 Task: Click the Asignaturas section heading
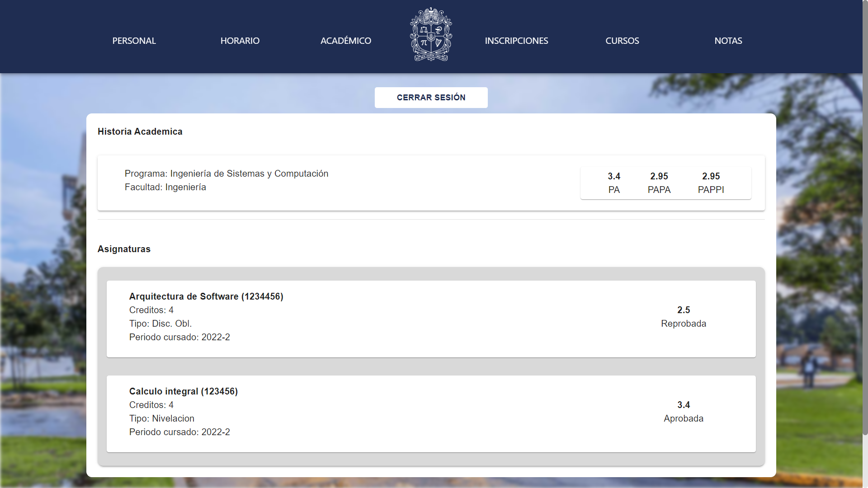[124, 249]
